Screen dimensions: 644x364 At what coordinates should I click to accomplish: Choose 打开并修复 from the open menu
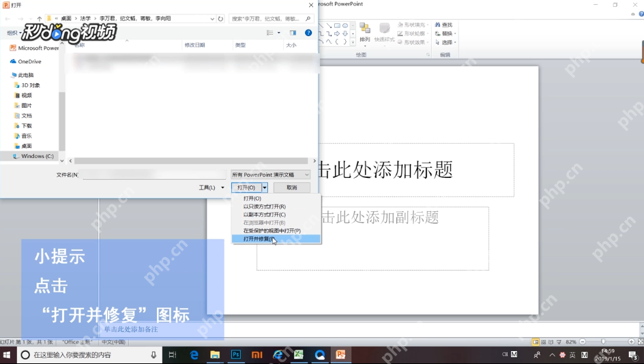276,239
